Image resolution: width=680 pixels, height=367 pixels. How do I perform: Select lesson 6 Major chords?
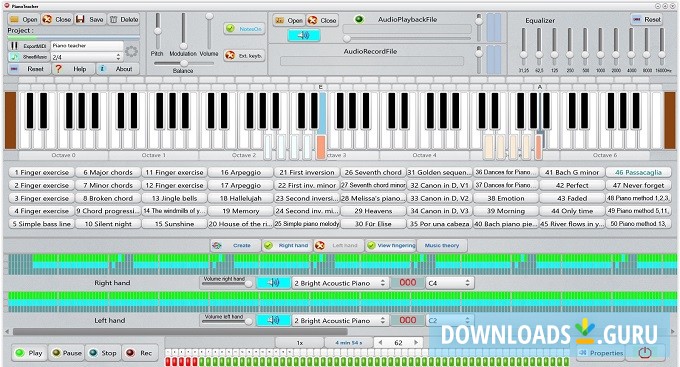108,172
